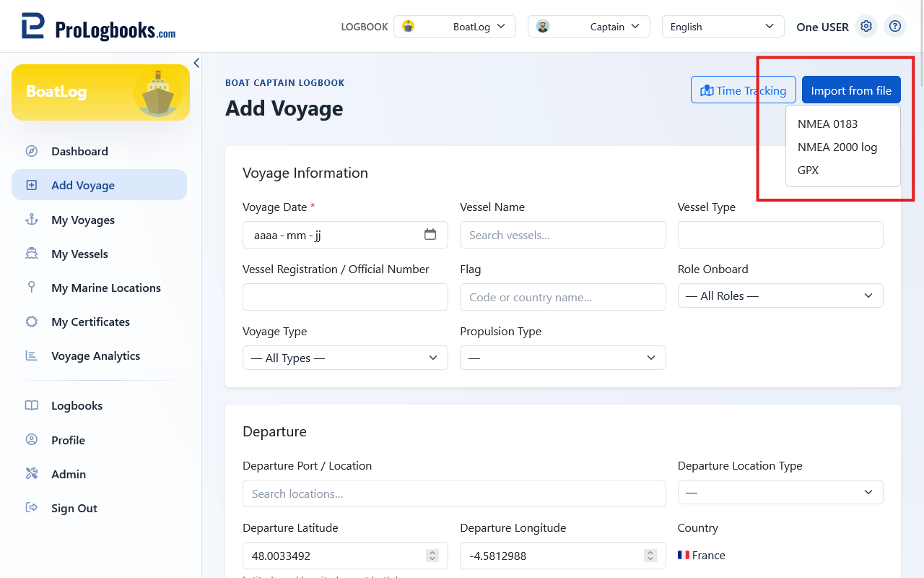Select GPX import option
This screenshot has width=924, height=578.
coord(842,171)
